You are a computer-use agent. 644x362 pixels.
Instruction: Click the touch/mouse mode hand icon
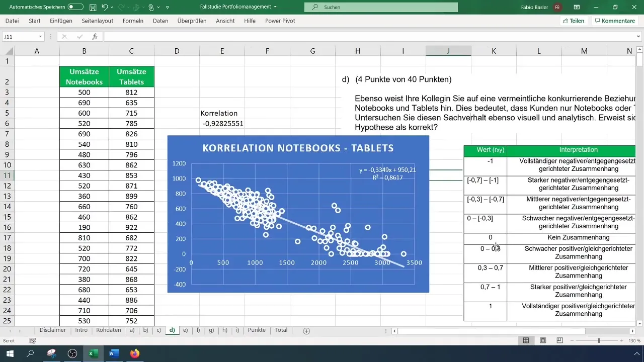(151, 8)
